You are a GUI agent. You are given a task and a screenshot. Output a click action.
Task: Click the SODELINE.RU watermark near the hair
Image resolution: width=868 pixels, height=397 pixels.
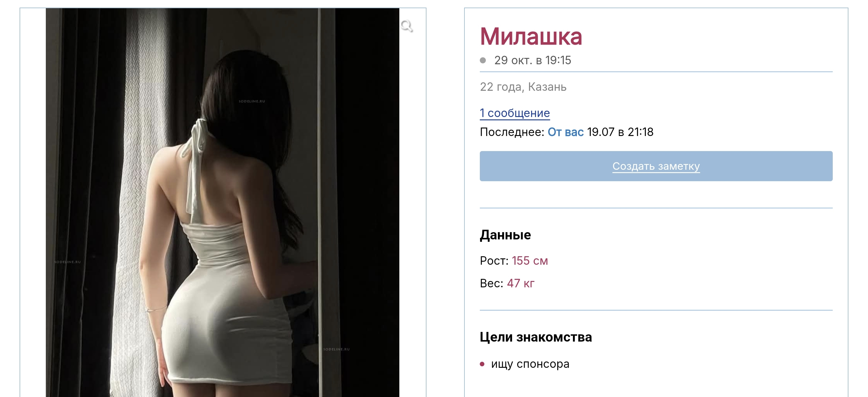[252, 101]
